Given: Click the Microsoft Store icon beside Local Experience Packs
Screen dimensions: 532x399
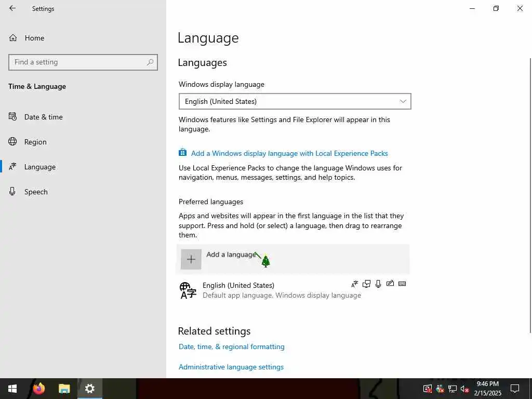Looking at the screenshot, I should (182, 152).
